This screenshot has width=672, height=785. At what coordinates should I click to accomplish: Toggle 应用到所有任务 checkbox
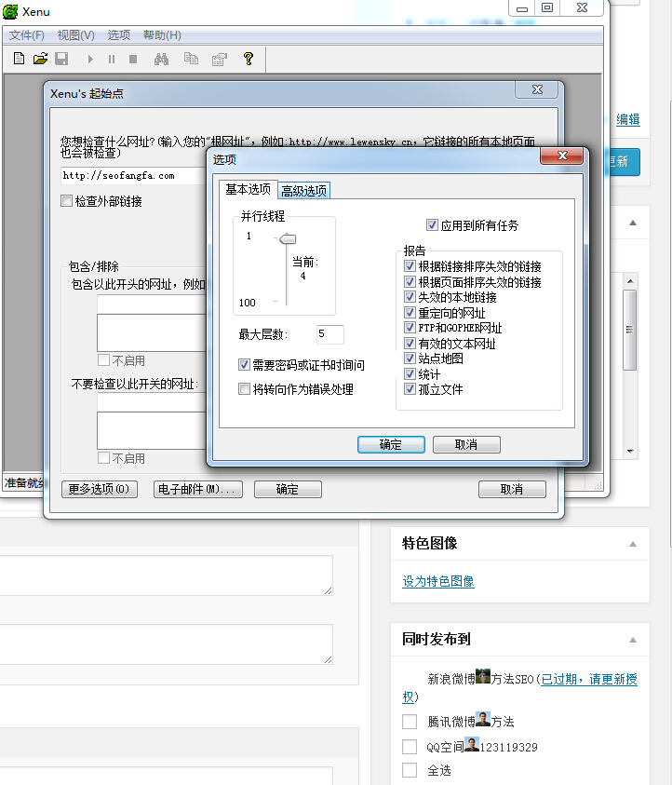(x=432, y=224)
